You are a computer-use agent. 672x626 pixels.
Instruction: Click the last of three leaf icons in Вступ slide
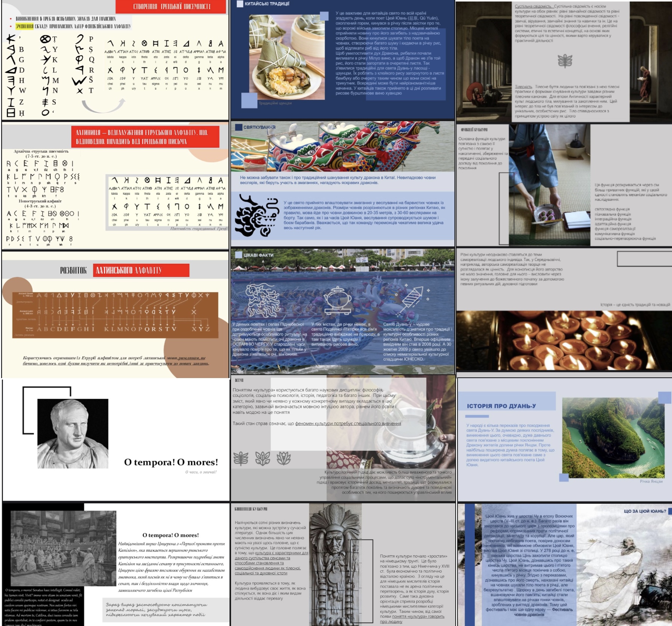pos(284,458)
